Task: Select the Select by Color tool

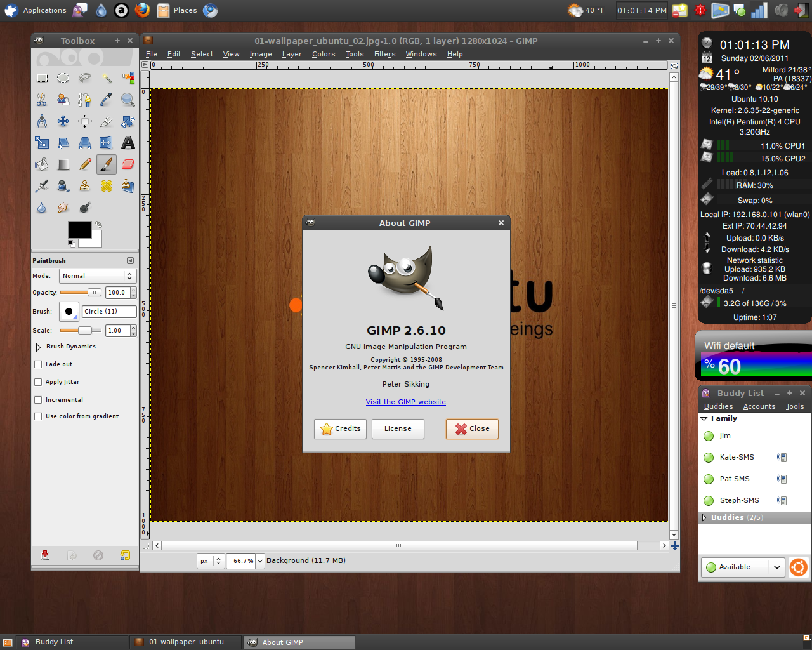Action: coord(128,78)
